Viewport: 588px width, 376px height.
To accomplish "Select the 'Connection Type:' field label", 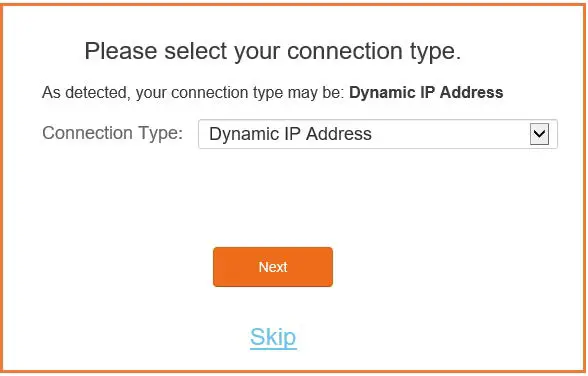I will (x=112, y=133).
